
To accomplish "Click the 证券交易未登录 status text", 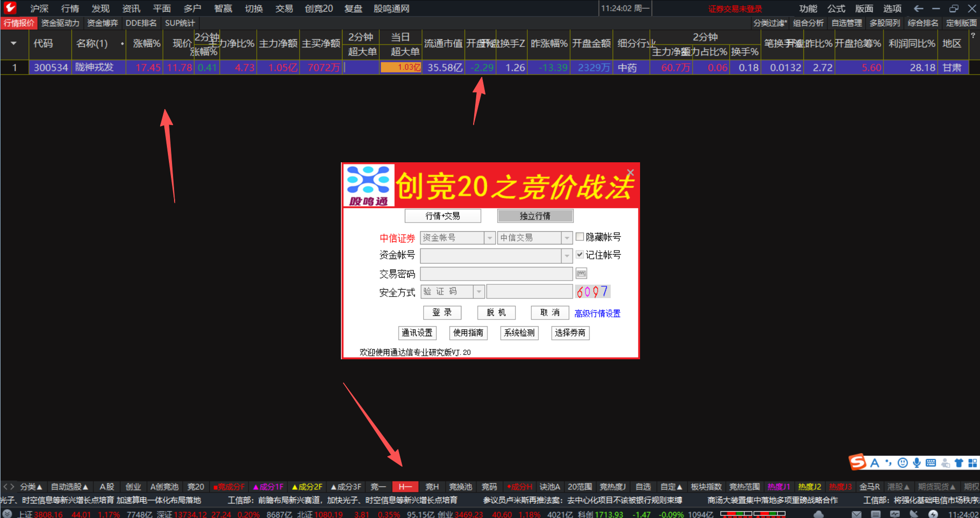I will click(x=735, y=9).
